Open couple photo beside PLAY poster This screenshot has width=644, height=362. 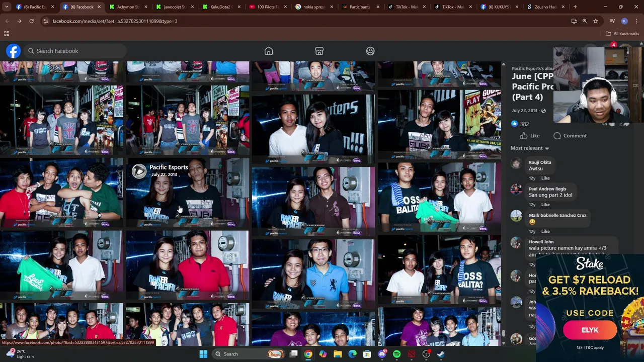click(x=440, y=124)
